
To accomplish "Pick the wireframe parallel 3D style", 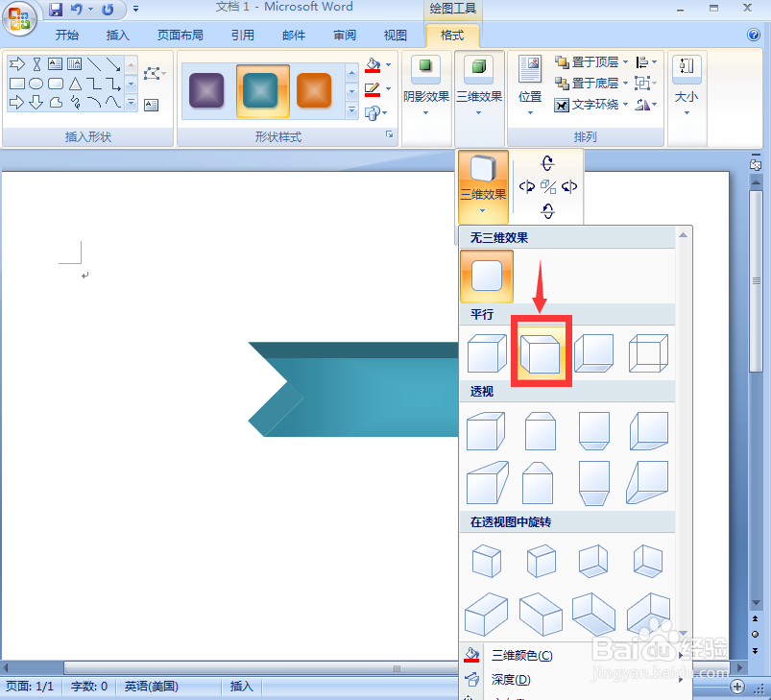I will (x=648, y=353).
